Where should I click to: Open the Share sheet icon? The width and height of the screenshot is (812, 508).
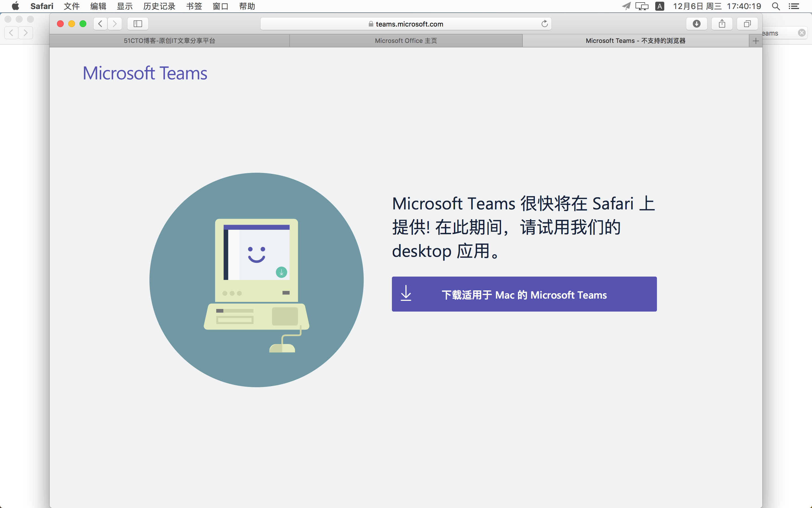(x=722, y=23)
